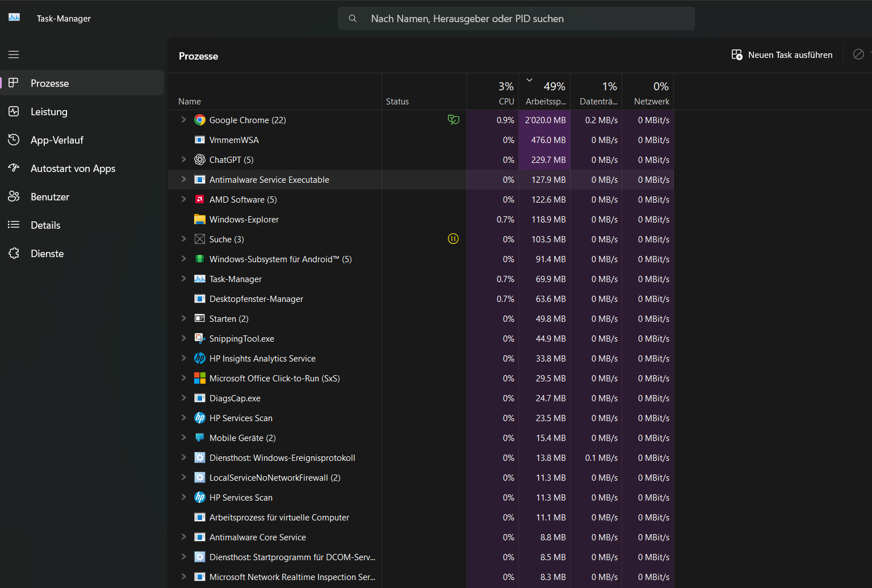Click the ChatGPT process icon
The width and height of the screenshot is (872, 588).
coord(200,159)
